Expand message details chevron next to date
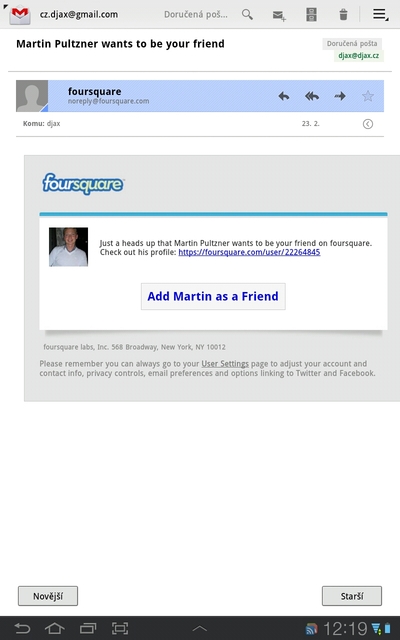Screen dimensions: 400x640 368,124
